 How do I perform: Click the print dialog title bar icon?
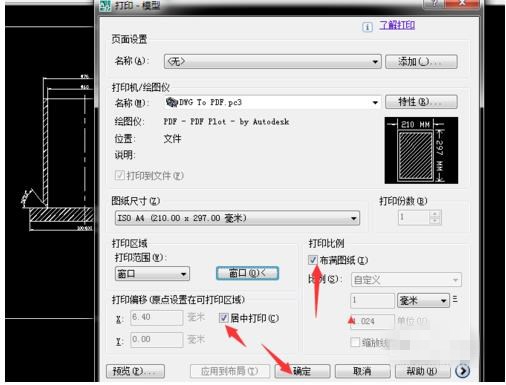tap(106, 5)
